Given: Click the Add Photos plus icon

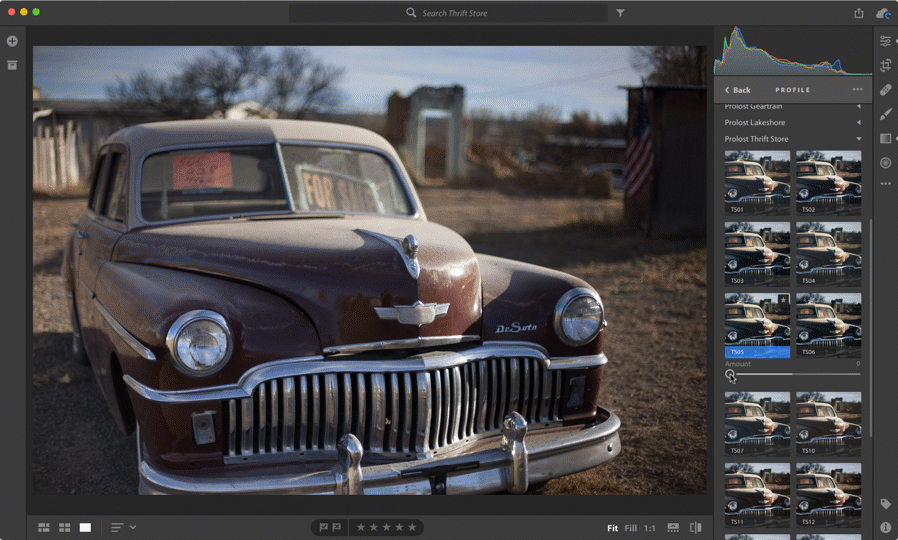Looking at the screenshot, I should (x=12, y=41).
